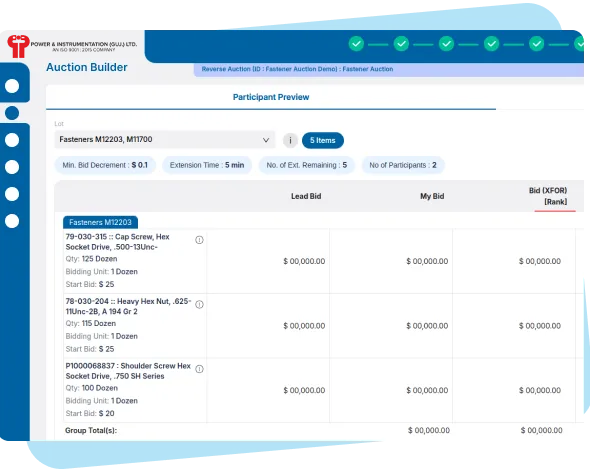Click the third completed step checkmark in progress tracker
The height and width of the screenshot is (472, 590).
pyautogui.click(x=446, y=44)
